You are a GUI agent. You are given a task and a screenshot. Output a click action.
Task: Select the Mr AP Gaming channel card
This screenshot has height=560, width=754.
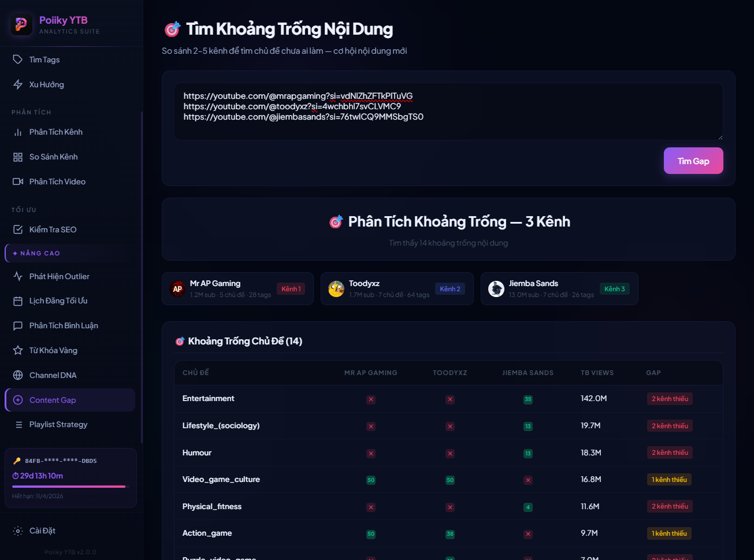(237, 288)
